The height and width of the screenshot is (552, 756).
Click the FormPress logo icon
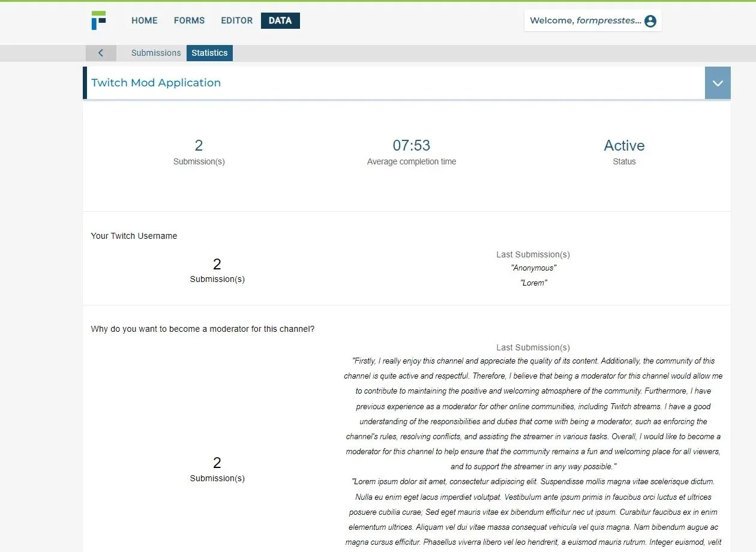[x=99, y=20]
